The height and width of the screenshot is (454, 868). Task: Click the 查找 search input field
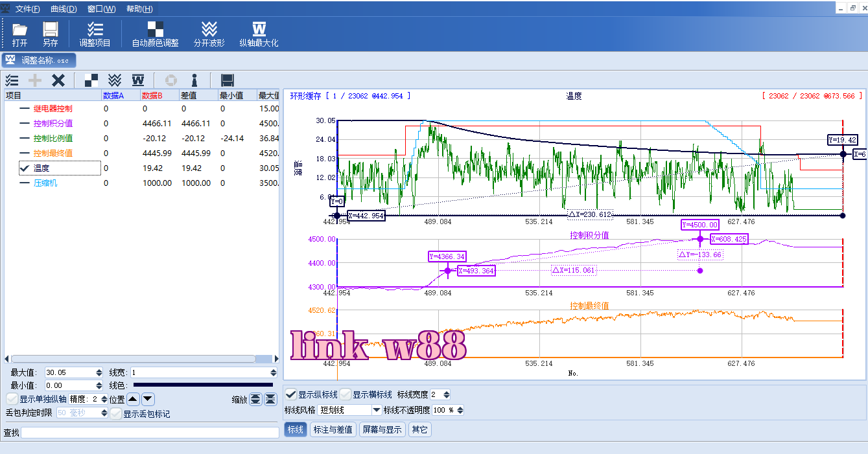click(x=150, y=433)
